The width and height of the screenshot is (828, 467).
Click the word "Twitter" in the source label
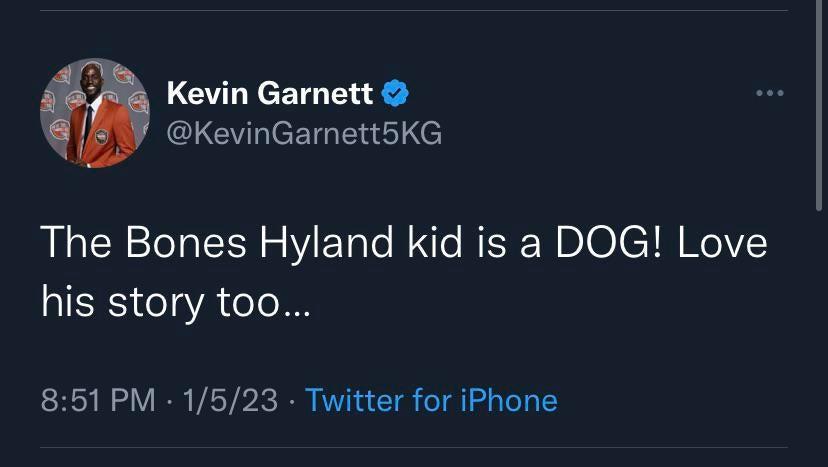coord(353,400)
